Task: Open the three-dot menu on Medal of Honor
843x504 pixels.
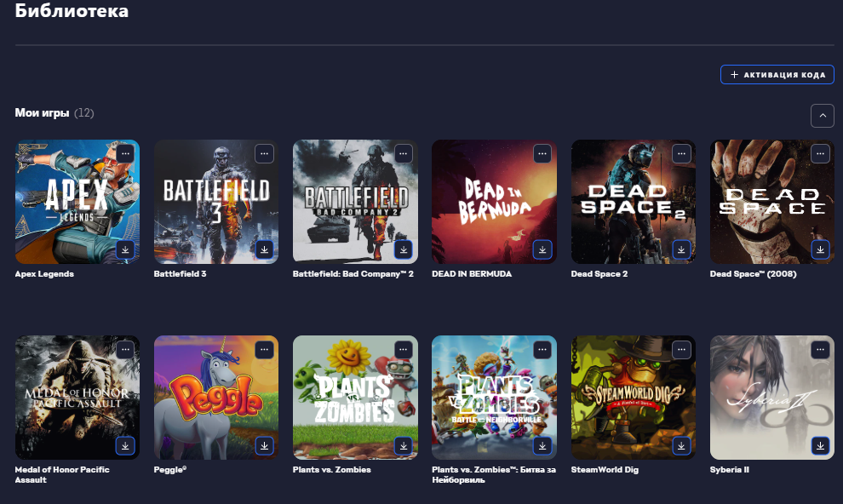Action: coord(125,350)
